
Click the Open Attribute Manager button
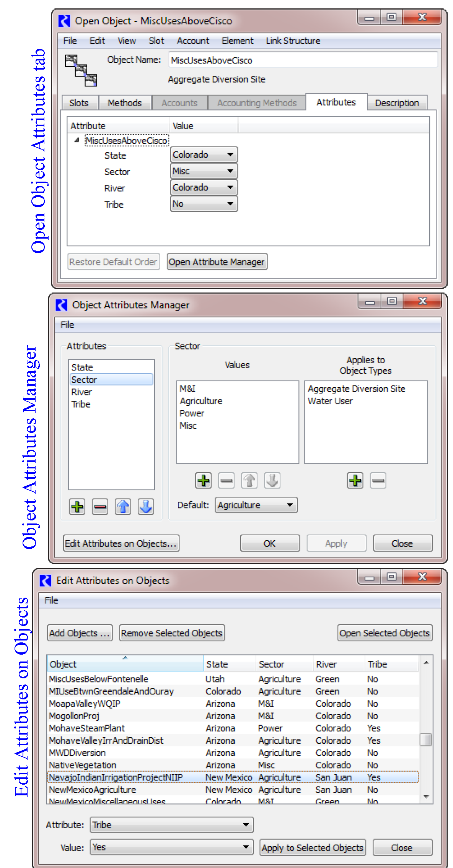217,262
